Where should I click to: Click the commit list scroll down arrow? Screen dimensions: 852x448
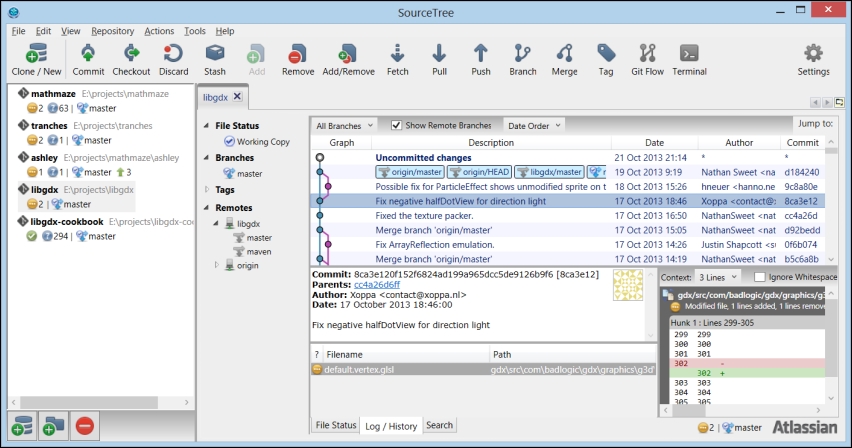(831, 259)
